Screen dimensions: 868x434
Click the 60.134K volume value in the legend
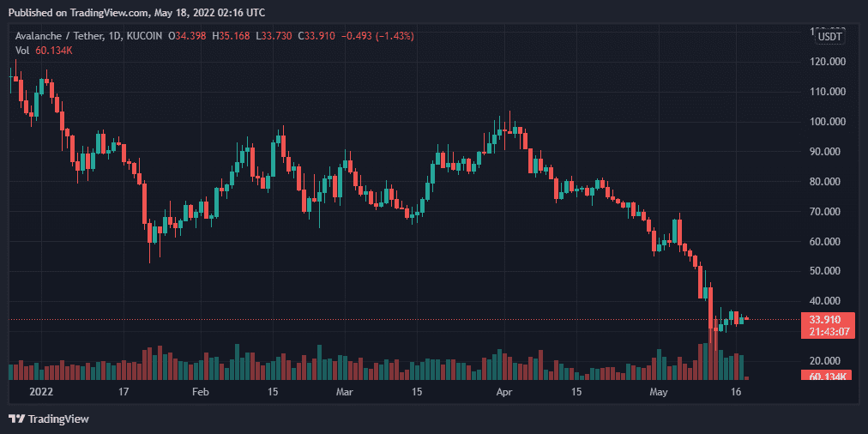click(x=55, y=51)
